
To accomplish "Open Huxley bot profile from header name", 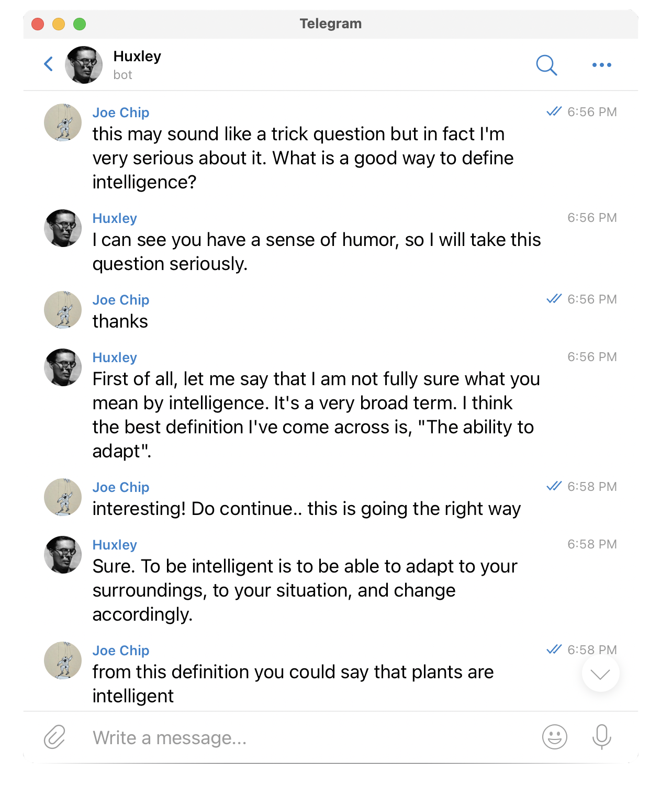I will [x=137, y=57].
